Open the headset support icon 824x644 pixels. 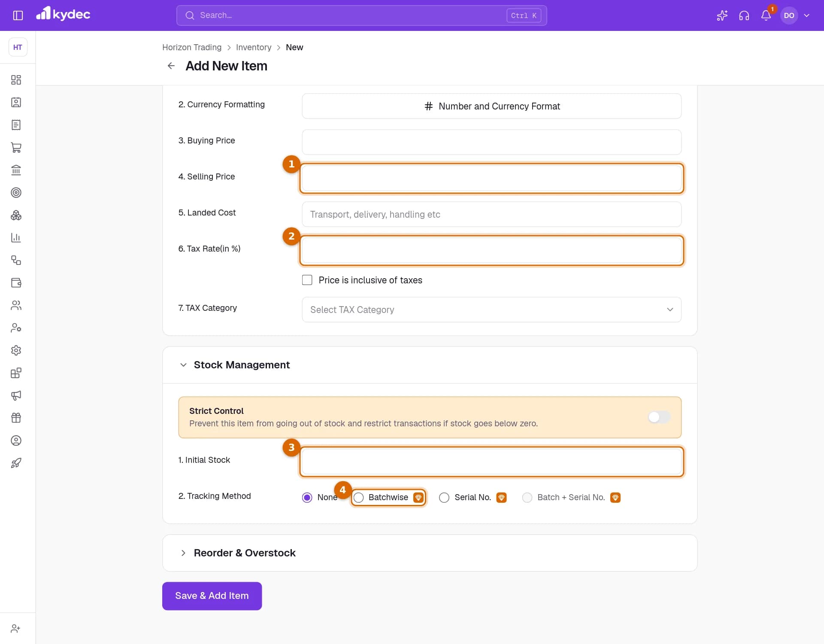click(x=744, y=15)
